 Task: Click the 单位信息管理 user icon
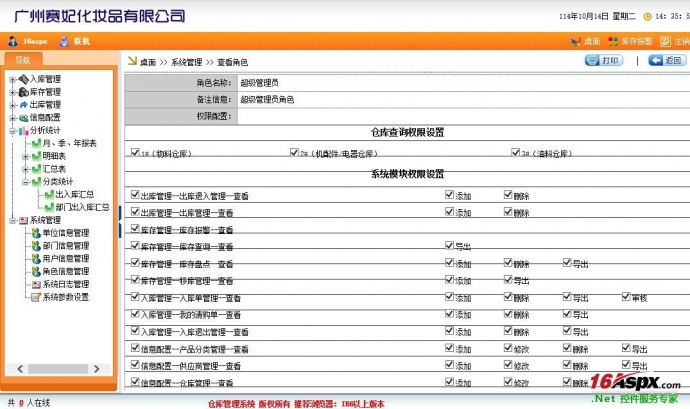click(37, 233)
